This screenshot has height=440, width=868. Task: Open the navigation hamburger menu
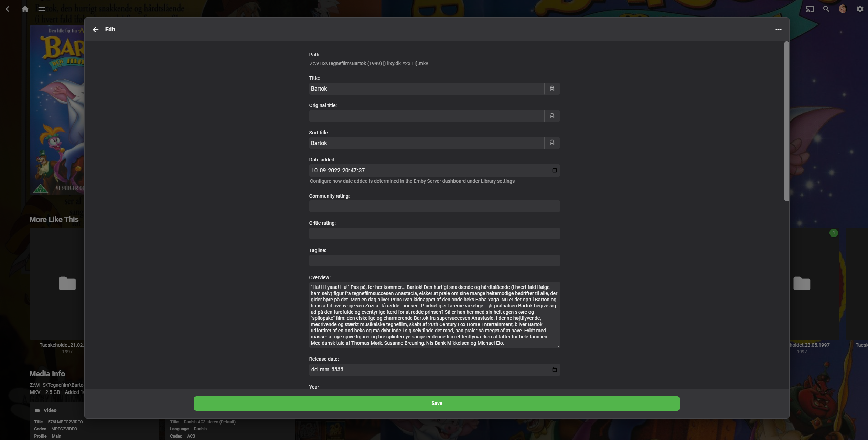coord(42,9)
